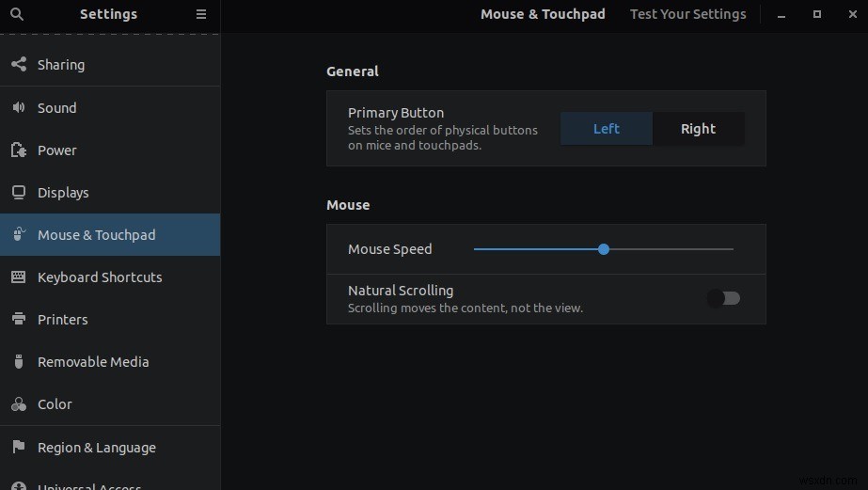Click the Removable Media icon
The image size is (868, 490).
tap(18, 362)
